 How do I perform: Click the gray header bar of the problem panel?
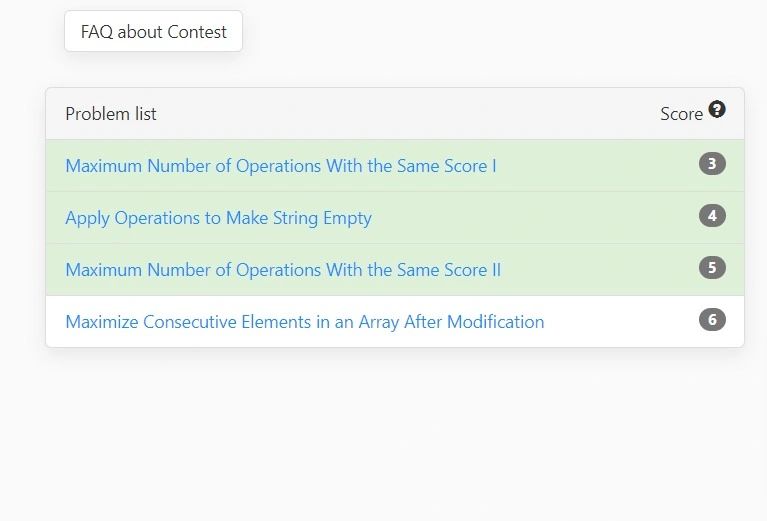(400, 114)
